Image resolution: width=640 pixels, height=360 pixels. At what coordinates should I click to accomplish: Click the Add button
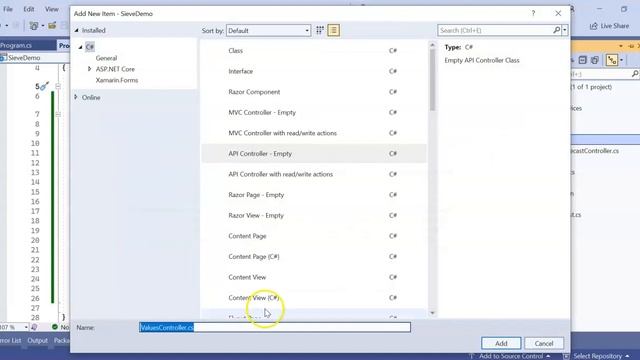coord(501,343)
